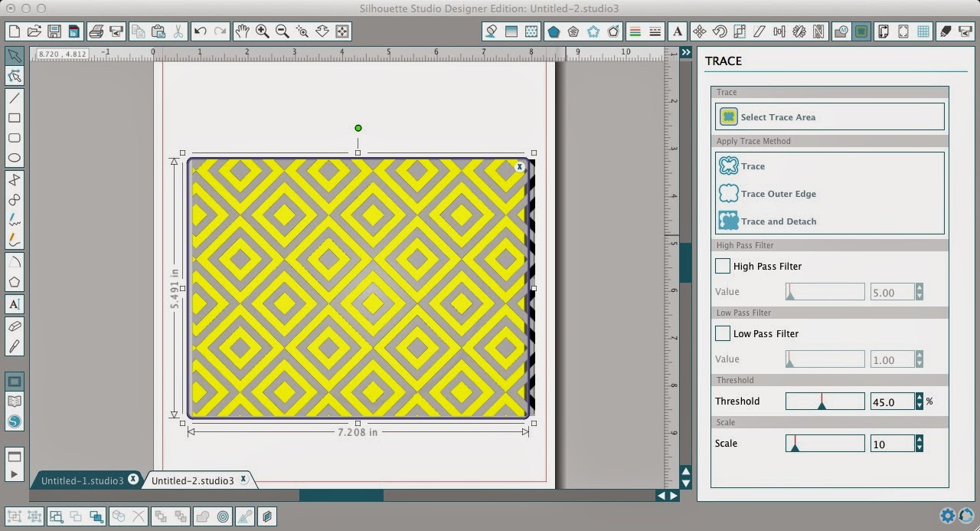Expand the collapsed panel chevron above the rulers
This screenshot has width=980, height=531.
(x=686, y=52)
